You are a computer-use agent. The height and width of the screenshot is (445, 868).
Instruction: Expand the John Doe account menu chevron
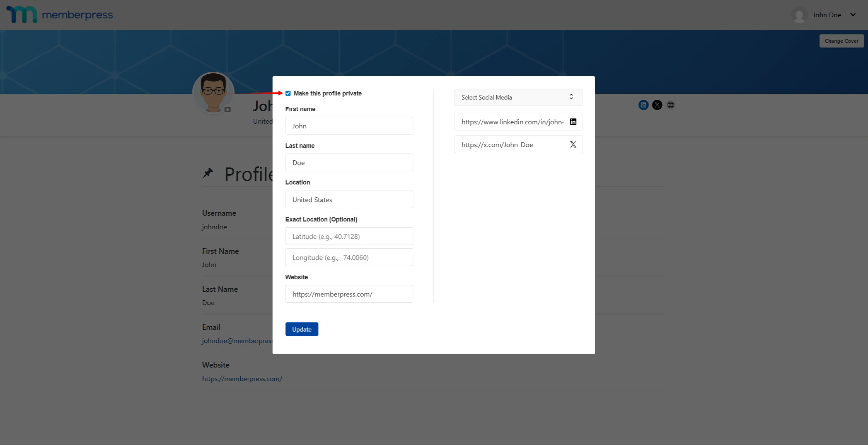point(853,15)
